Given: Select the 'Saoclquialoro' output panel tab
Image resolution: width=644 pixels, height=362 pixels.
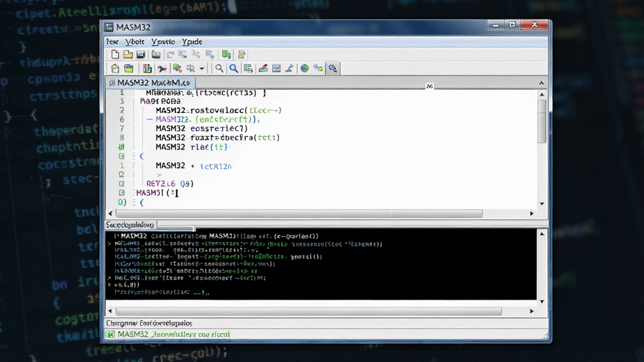Looking at the screenshot, I should click(x=130, y=225).
